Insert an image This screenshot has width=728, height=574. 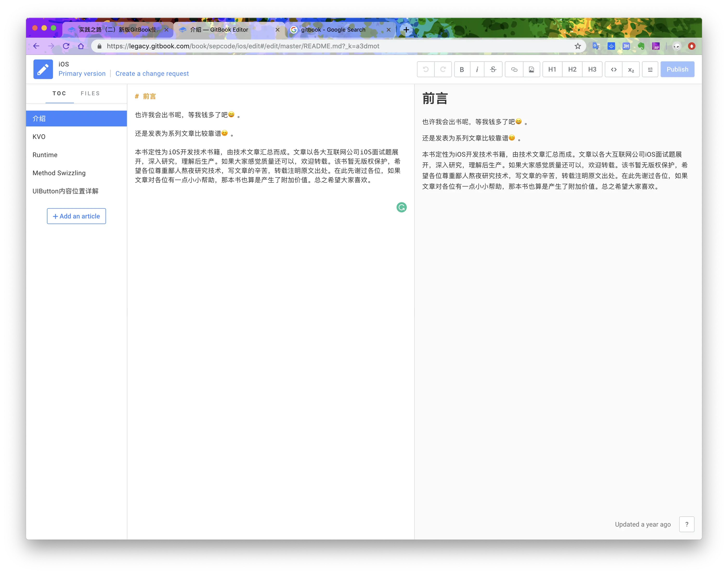pos(531,70)
